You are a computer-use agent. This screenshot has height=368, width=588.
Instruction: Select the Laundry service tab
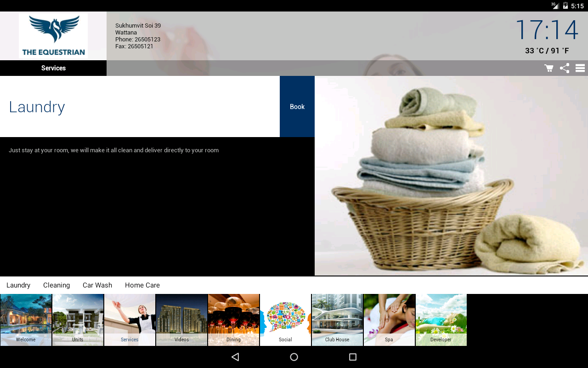[x=18, y=285]
